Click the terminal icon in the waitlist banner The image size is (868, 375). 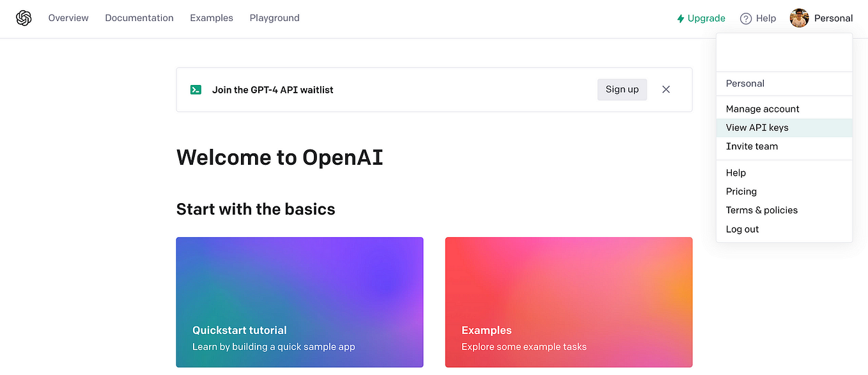click(196, 89)
